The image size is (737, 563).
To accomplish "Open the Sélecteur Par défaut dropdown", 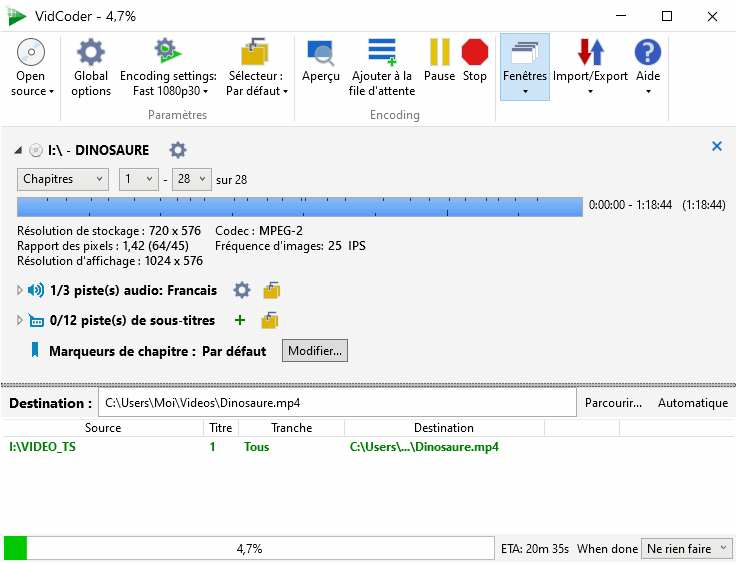I will (256, 68).
